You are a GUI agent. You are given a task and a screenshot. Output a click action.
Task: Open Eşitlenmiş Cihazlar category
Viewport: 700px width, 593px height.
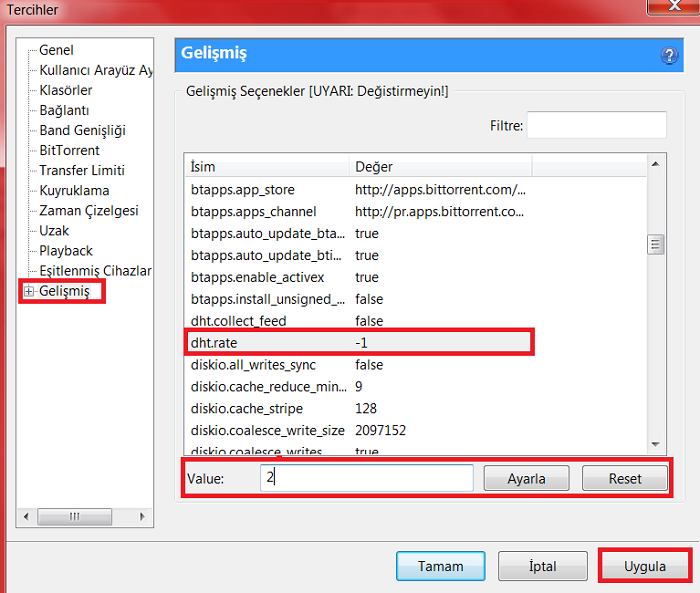pyautogui.click(x=96, y=271)
